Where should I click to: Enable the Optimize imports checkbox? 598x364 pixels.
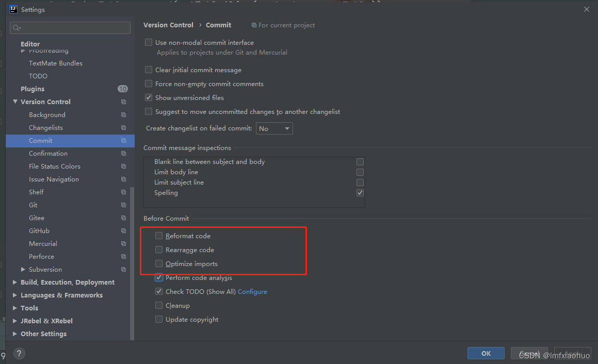pyautogui.click(x=159, y=263)
